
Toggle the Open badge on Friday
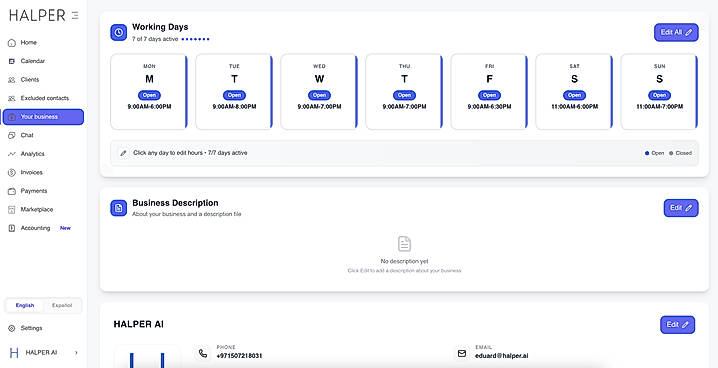[490, 95]
